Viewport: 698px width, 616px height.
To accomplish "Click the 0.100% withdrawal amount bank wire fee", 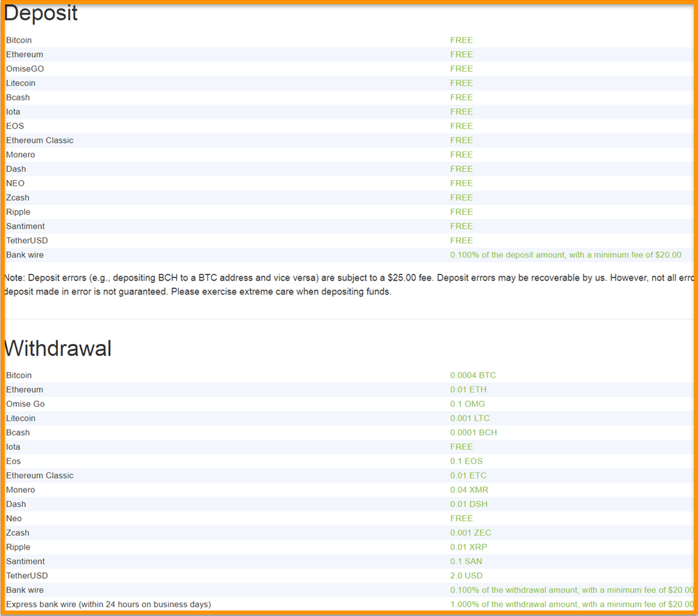I will point(572,589).
